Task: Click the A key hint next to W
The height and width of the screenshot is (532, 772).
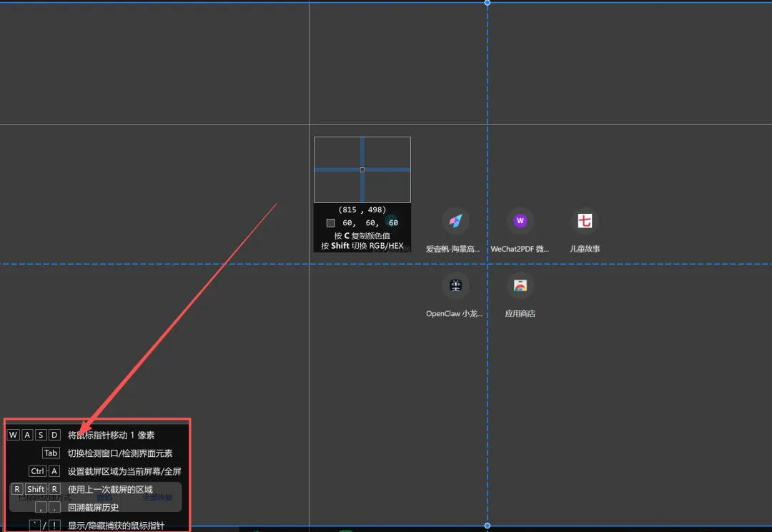Action: pos(27,435)
